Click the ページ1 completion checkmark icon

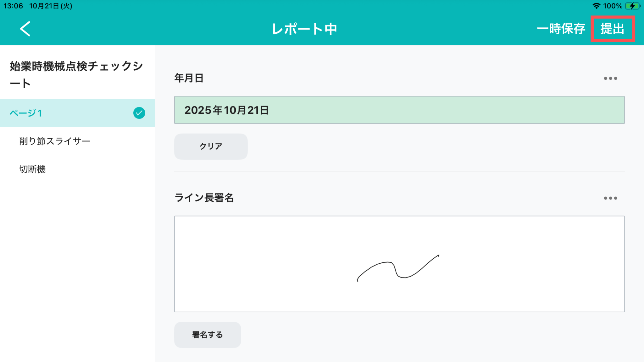(139, 113)
